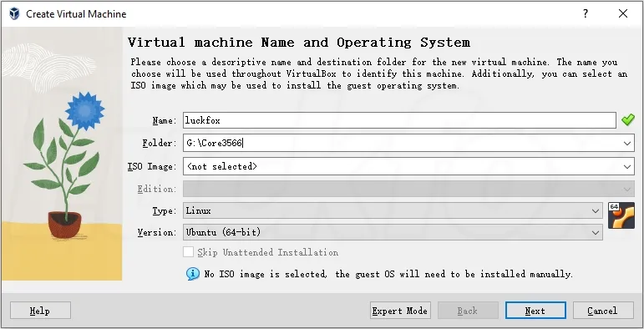The width and height of the screenshot is (644, 329).
Task: Click the greyed-out Back button
Action: 468,311
